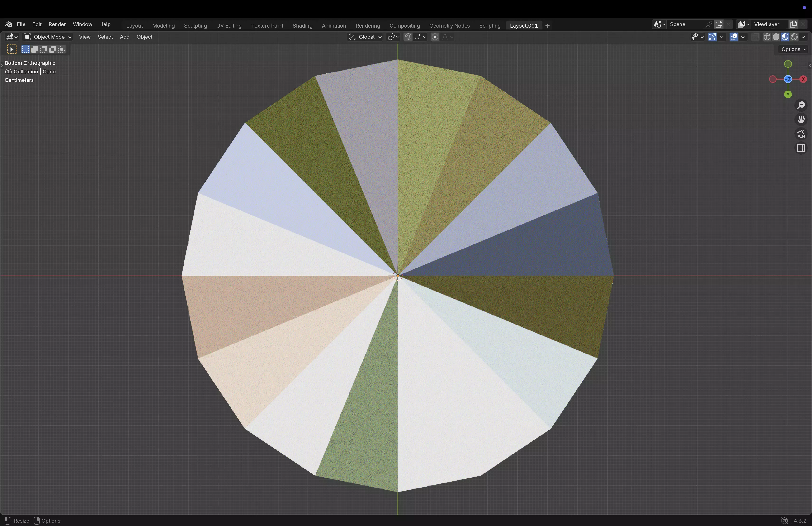Image resolution: width=812 pixels, height=526 pixels.
Task: Toggle snapping magnet button
Action: coord(408,37)
